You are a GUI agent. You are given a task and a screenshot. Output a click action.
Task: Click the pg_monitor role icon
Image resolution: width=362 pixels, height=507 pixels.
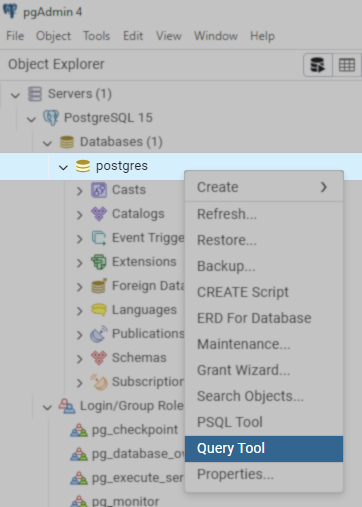tap(79, 501)
